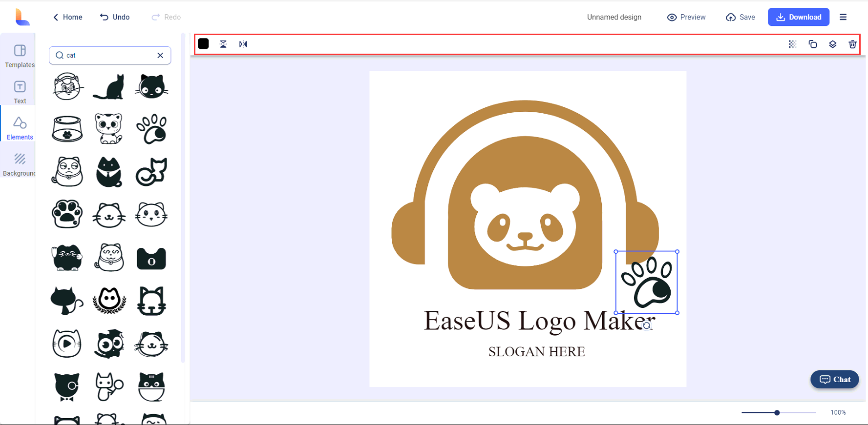Click the Redo button
Image resolution: width=868 pixels, height=425 pixels.
pos(166,17)
